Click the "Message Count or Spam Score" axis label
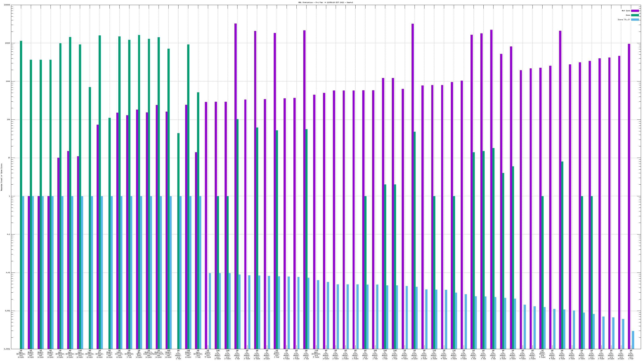The height and width of the screenshot is (362, 644). tap(1, 177)
